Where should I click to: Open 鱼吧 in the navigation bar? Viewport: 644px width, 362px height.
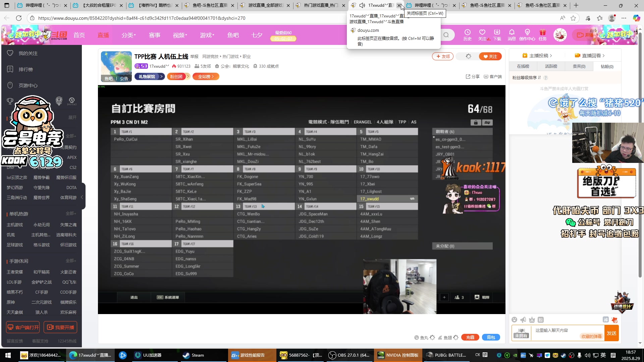[233, 35]
